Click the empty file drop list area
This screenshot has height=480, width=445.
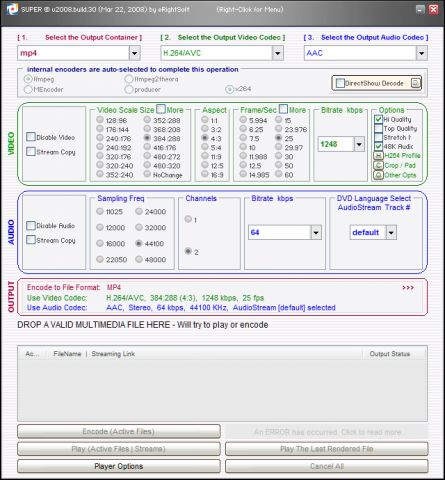(222, 390)
